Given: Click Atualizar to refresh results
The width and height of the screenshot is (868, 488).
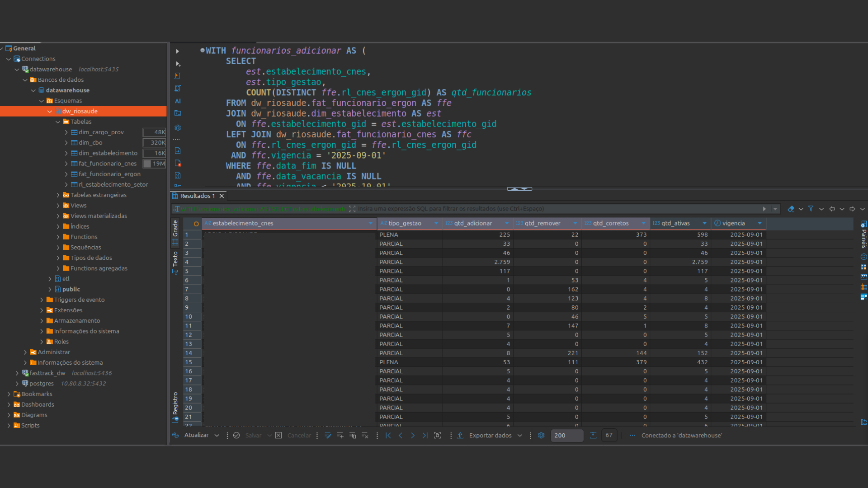Looking at the screenshot, I should [x=196, y=435].
